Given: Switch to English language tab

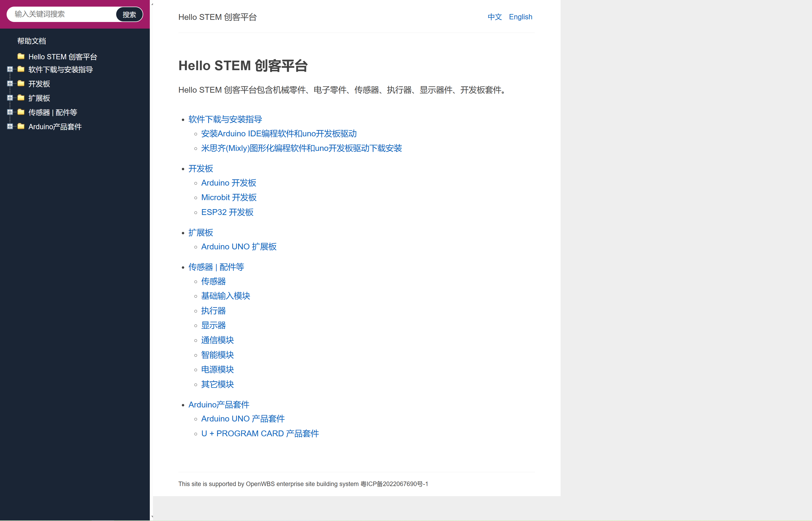Looking at the screenshot, I should pyautogui.click(x=520, y=17).
